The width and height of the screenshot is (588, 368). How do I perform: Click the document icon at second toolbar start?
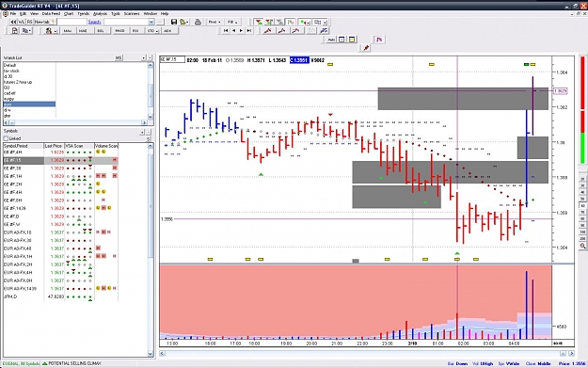click(15, 31)
